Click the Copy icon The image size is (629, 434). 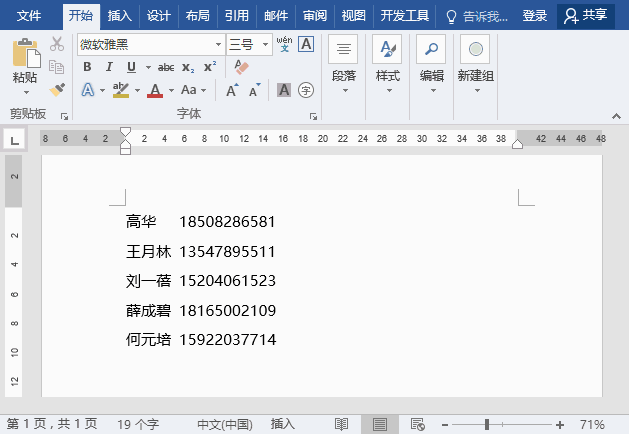pos(57,67)
